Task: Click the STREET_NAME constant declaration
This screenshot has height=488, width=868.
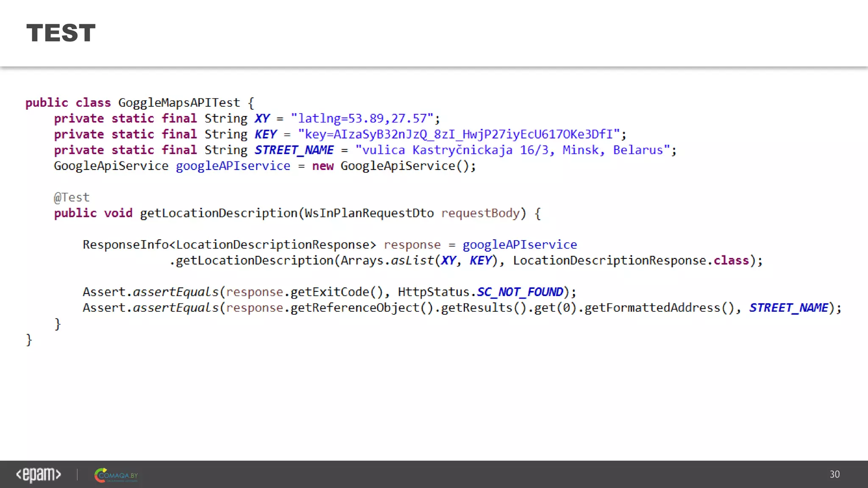Action: [x=294, y=150]
